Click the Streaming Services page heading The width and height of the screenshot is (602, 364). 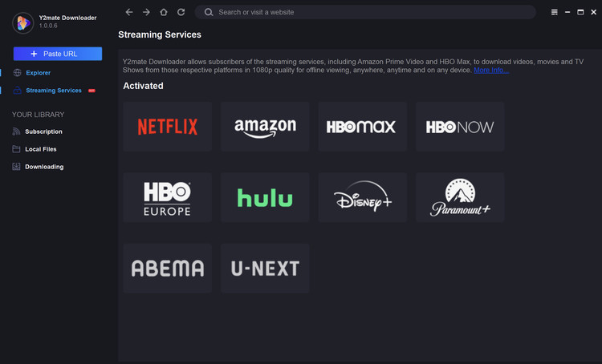(160, 34)
